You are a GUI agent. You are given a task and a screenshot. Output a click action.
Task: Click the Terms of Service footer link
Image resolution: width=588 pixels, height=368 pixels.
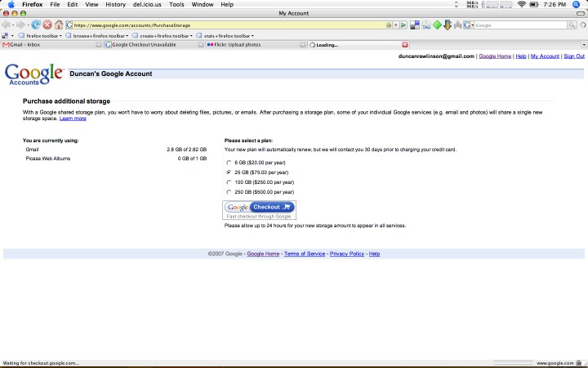click(305, 254)
